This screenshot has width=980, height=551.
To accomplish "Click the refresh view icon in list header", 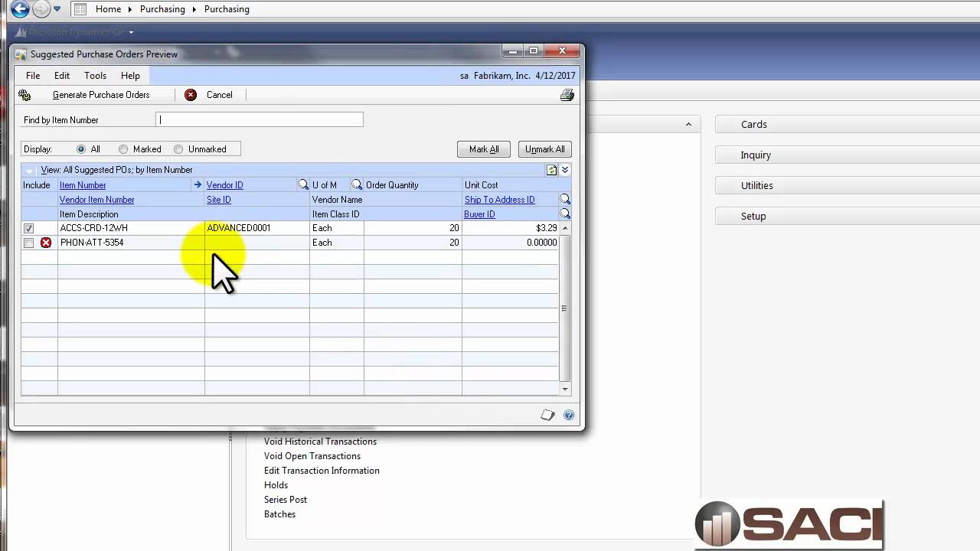I will pos(551,170).
